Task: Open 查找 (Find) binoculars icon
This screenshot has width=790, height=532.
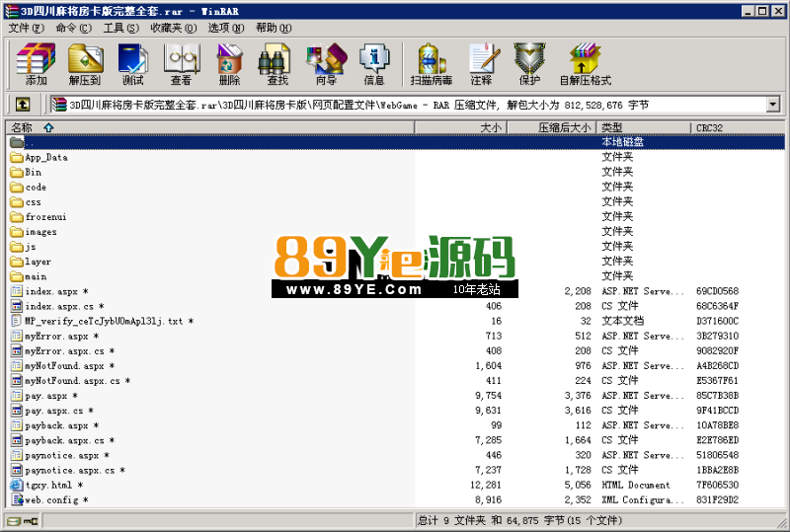Action: (x=277, y=64)
